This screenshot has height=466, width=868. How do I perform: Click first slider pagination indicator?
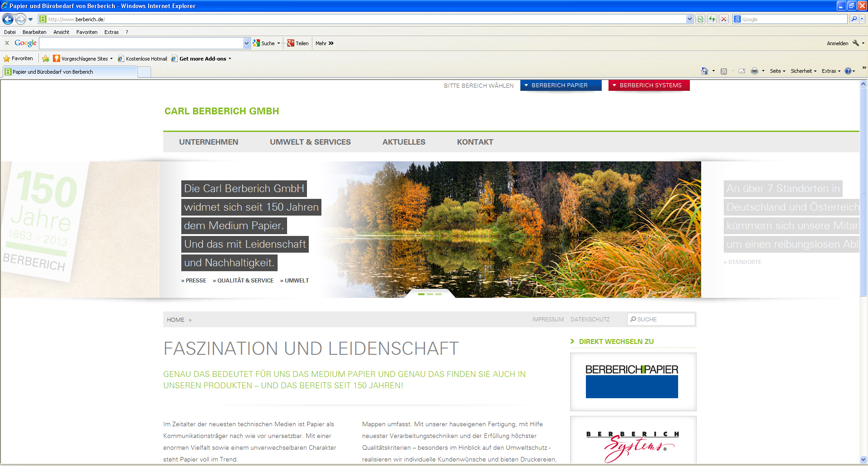(x=421, y=294)
